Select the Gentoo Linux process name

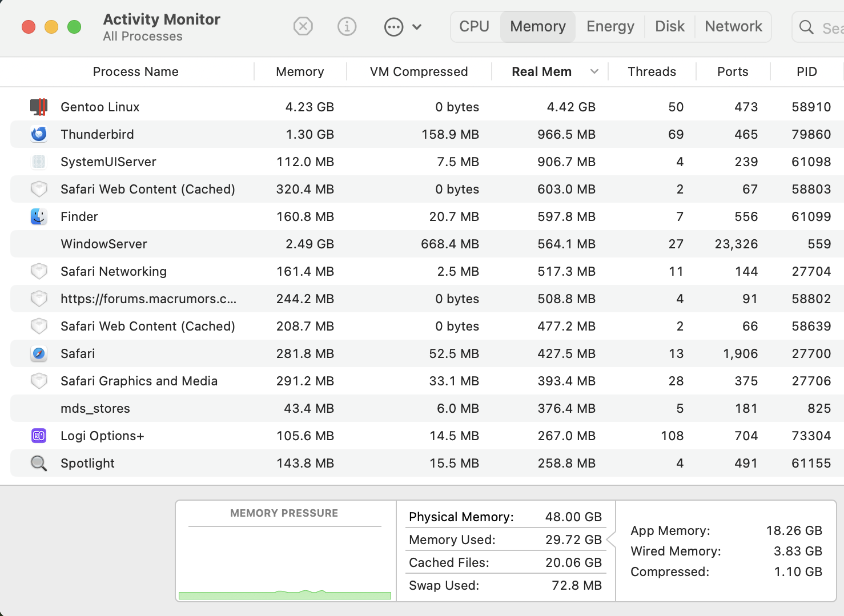pos(100,107)
